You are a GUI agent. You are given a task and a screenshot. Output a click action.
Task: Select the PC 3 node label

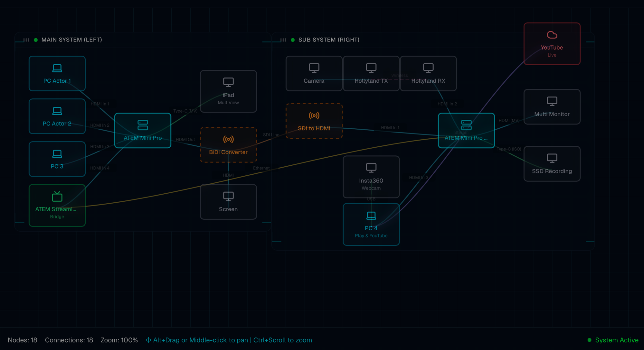pyautogui.click(x=57, y=166)
